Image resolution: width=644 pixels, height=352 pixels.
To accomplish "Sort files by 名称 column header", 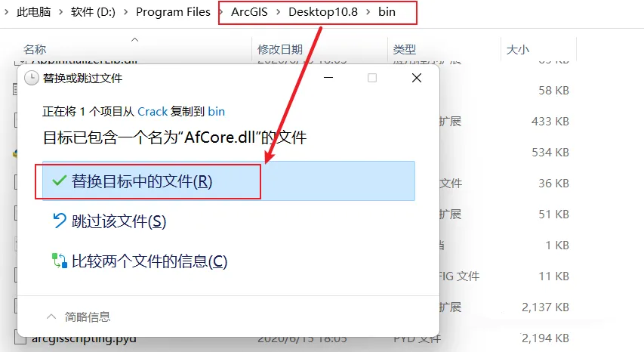I will coord(35,50).
